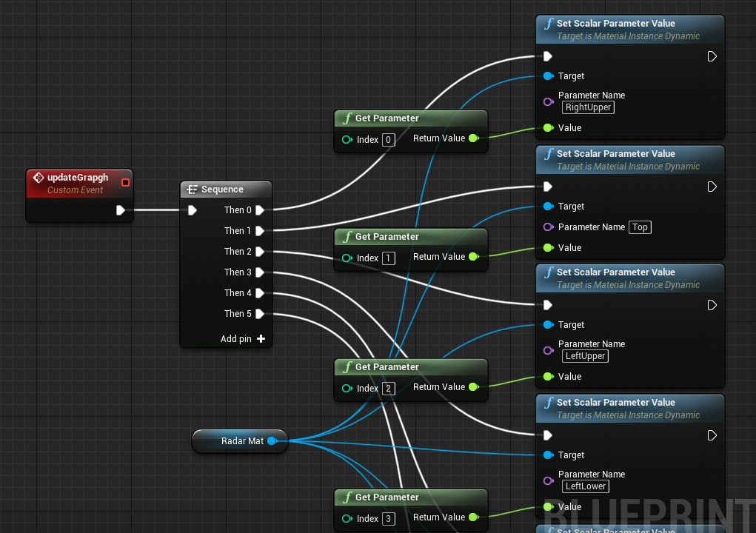
Task: Click the Sequence node input execution pin
Action: click(x=193, y=210)
